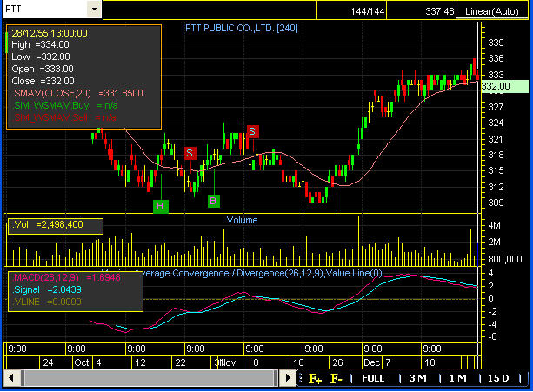Click the second red S sell marker near 321
This screenshot has height=392, width=533.
pyautogui.click(x=252, y=131)
